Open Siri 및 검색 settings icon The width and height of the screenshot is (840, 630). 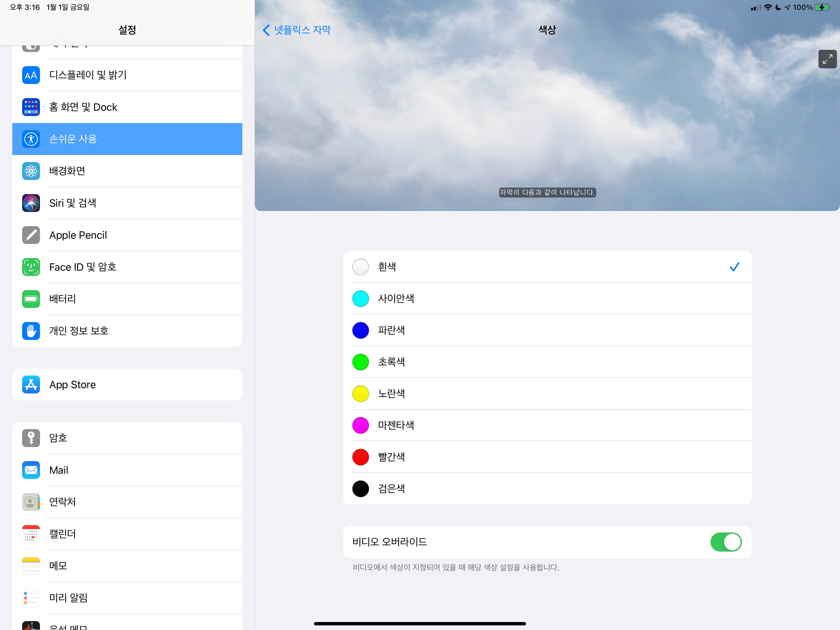[31, 203]
